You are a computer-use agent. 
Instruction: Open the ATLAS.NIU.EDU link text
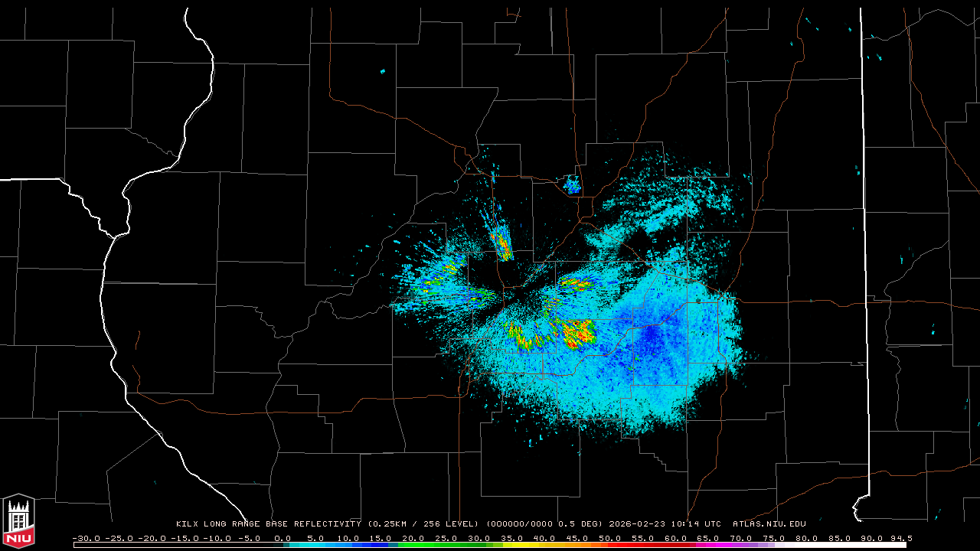pos(769,524)
